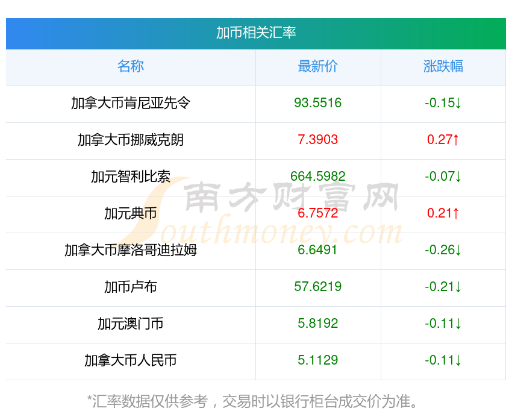Click the 加拿大币人民币 row change -0.11↓

point(443,360)
